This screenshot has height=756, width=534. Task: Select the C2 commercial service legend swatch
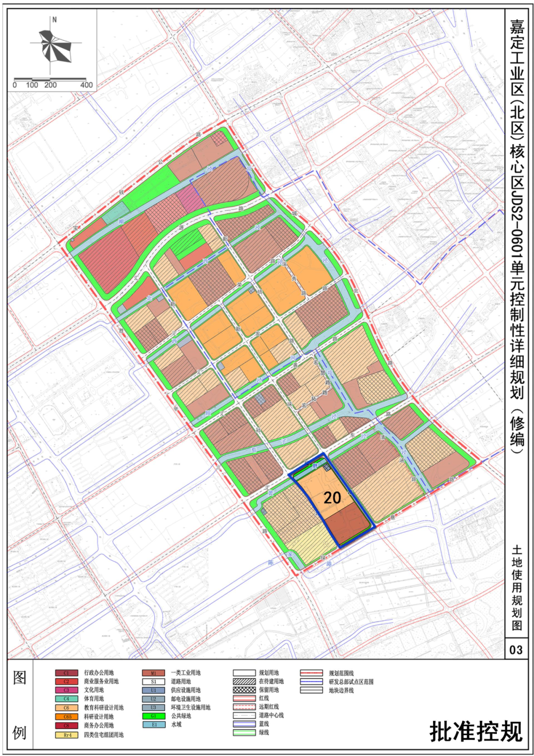(66, 681)
